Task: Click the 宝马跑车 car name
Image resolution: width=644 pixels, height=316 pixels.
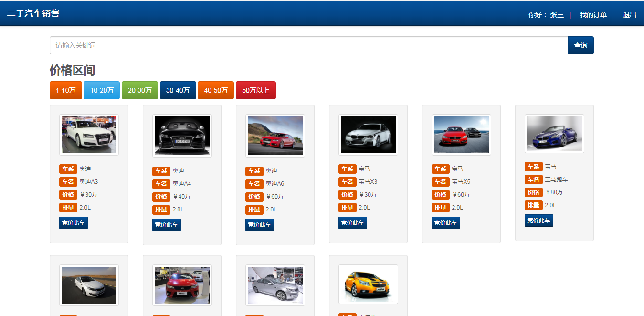Action: [x=557, y=179]
